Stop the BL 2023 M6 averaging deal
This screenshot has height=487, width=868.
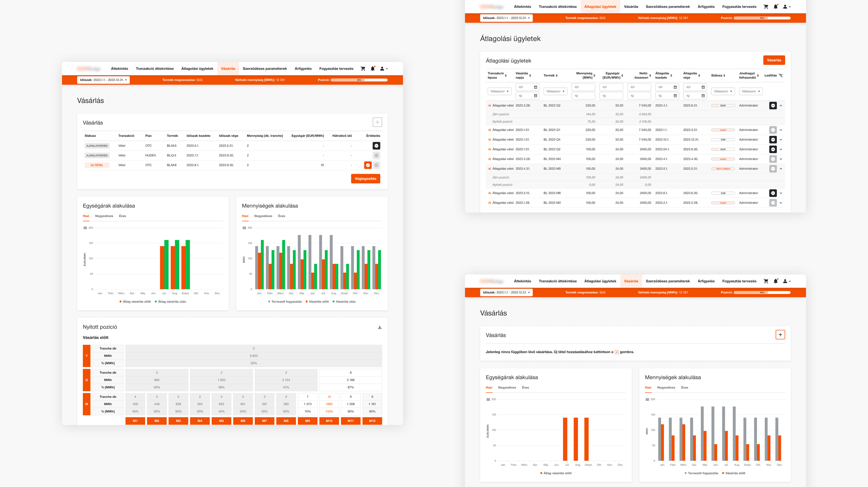[x=773, y=193]
